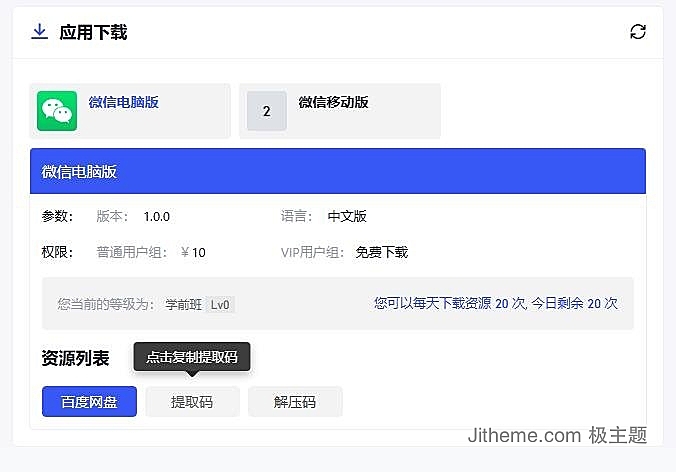Viewport: 676px width, 472px height.
Task: Click the 应用下载 title text
Action: pos(93,32)
